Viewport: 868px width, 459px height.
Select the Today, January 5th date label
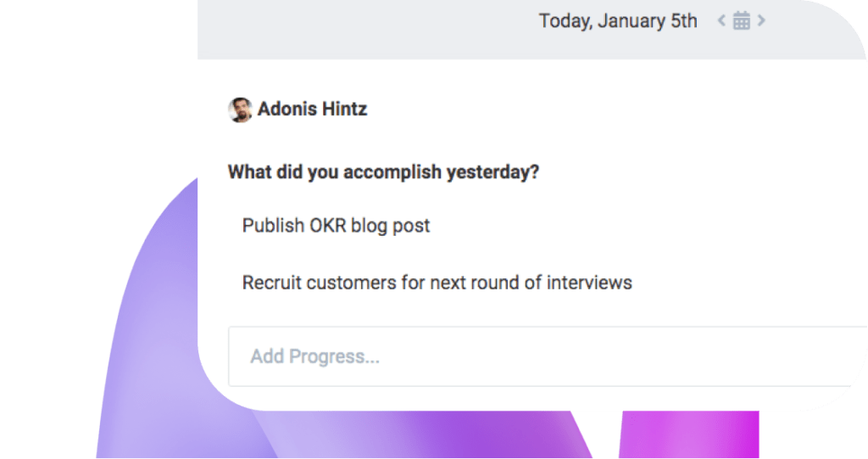pos(618,21)
